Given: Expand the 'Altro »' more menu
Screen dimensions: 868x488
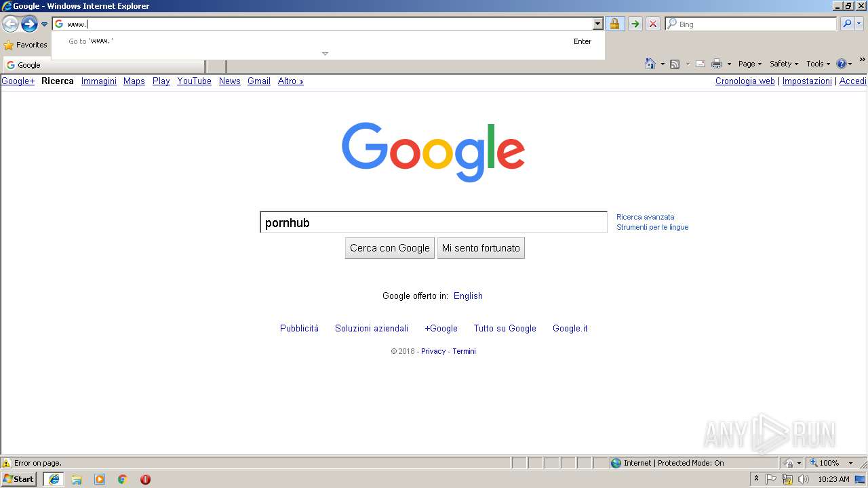Looking at the screenshot, I should point(291,81).
